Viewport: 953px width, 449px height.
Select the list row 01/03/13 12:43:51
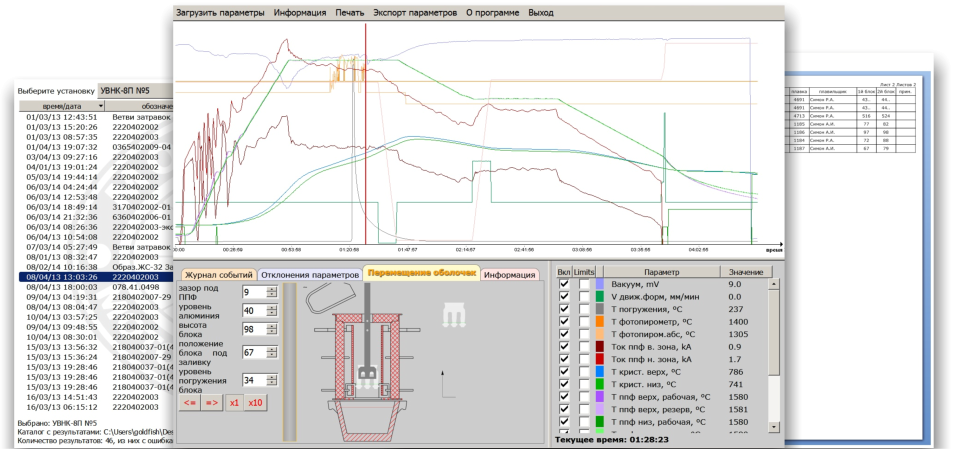coord(96,117)
